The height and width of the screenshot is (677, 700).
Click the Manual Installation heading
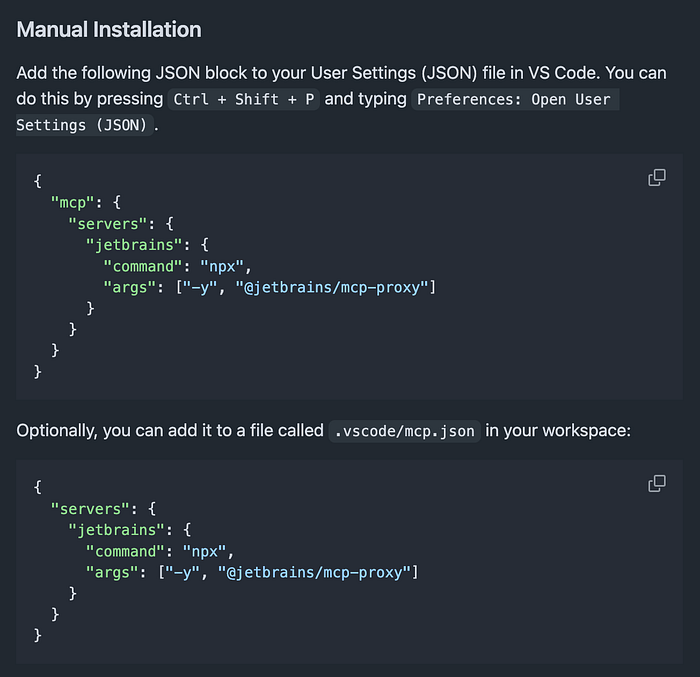(x=109, y=30)
